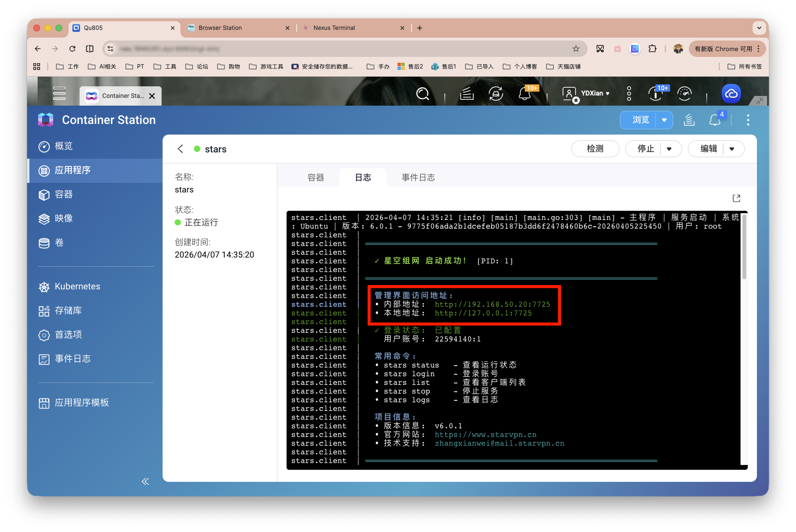Expand the 浏览 dropdown arrow

coord(664,120)
